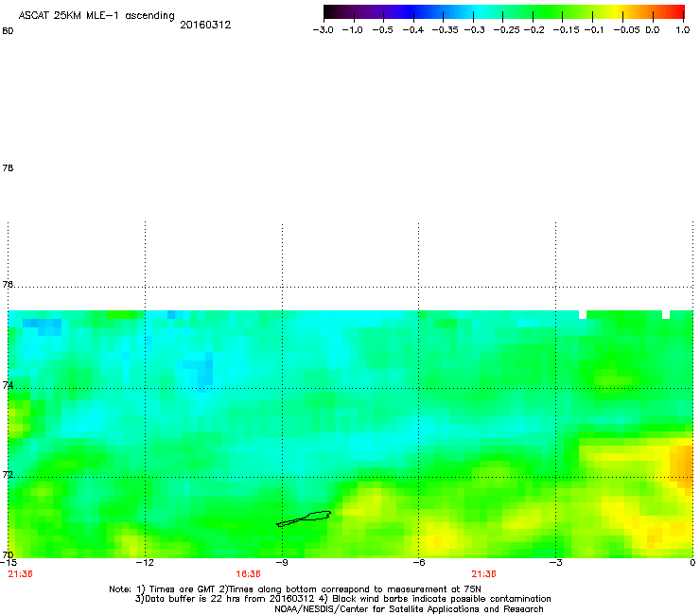Select the '-0.25' color scale label
The height and width of the screenshot is (615, 700).
pos(507,30)
